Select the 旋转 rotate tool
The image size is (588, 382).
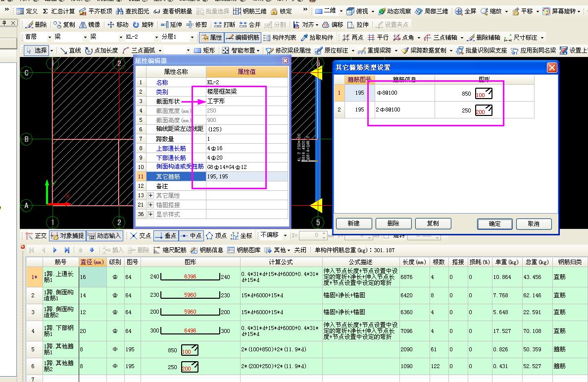pyautogui.click(x=143, y=24)
